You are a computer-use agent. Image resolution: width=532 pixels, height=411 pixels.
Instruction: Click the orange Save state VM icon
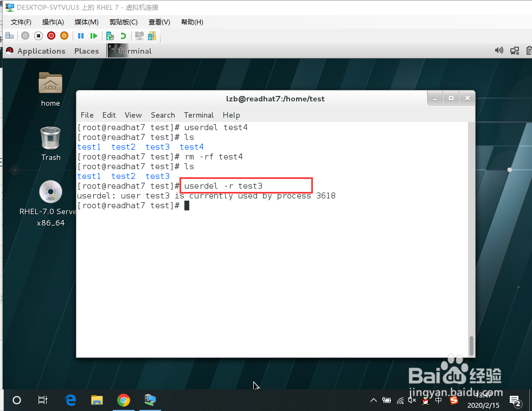pyautogui.click(x=64, y=36)
